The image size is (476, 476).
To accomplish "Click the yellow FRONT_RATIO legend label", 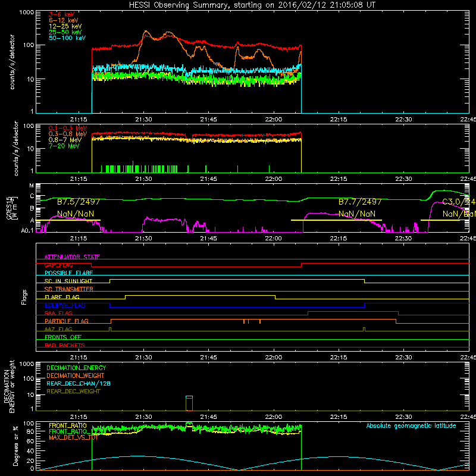I will pos(68,426).
